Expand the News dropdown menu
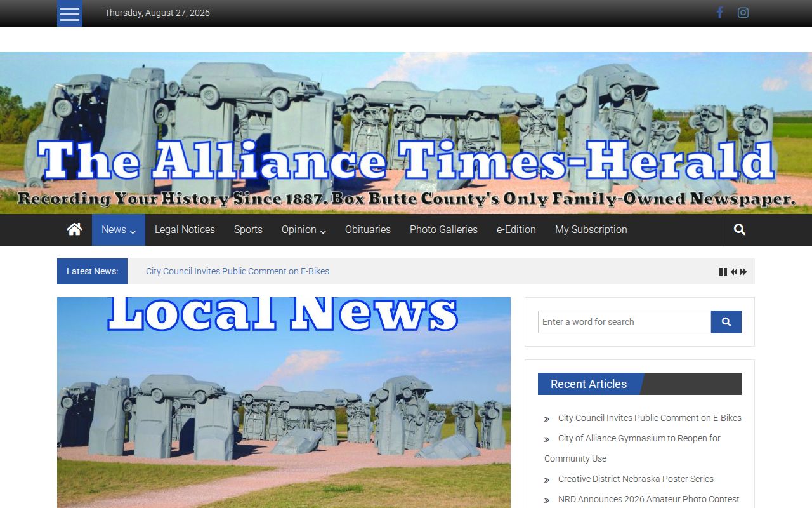Image resolution: width=812 pixels, height=508 pixels. [119, 230]
